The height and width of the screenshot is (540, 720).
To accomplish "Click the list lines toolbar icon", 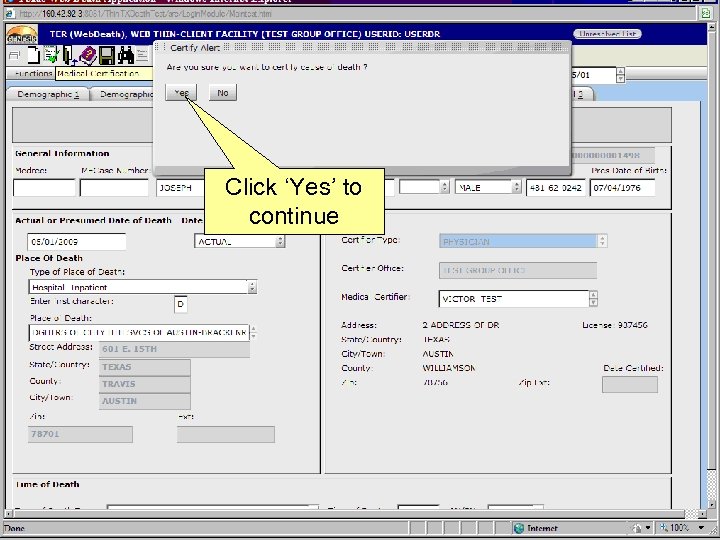I will (142, 56).
